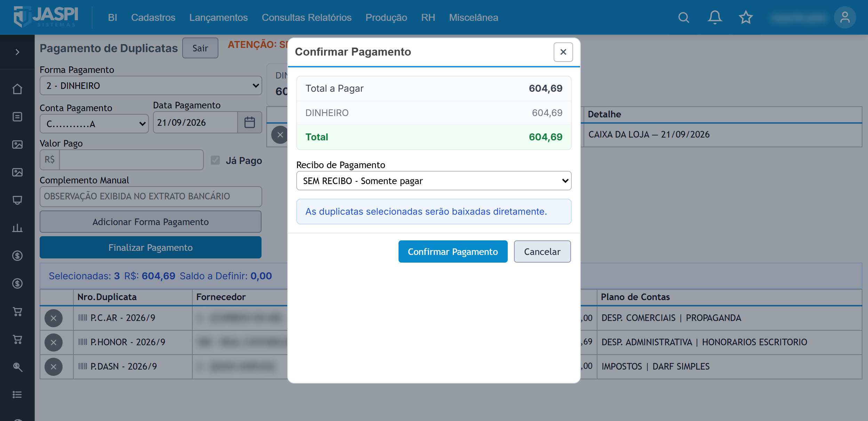Close the Confirmar Pagamento dialog

(x=563, y=52)
